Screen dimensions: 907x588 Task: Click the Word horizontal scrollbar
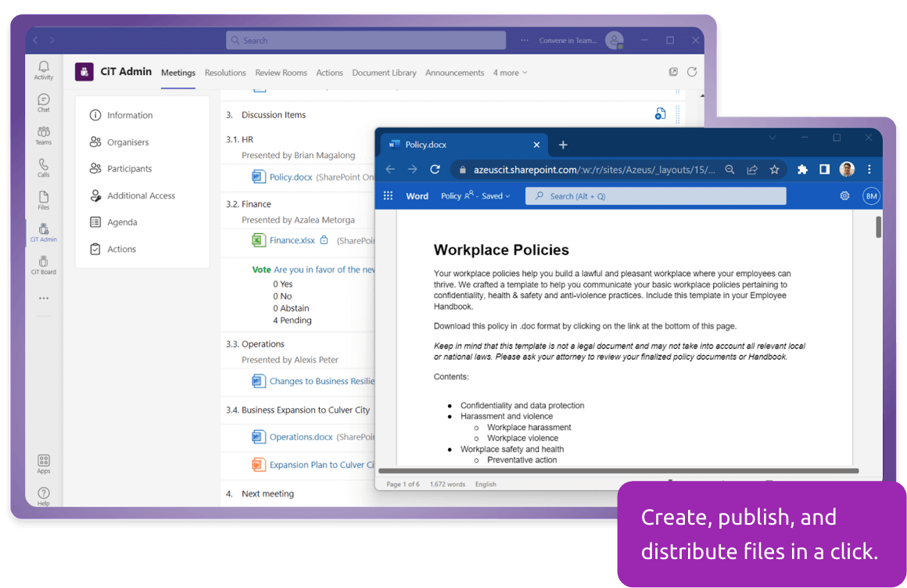click(x=618, y=471)
